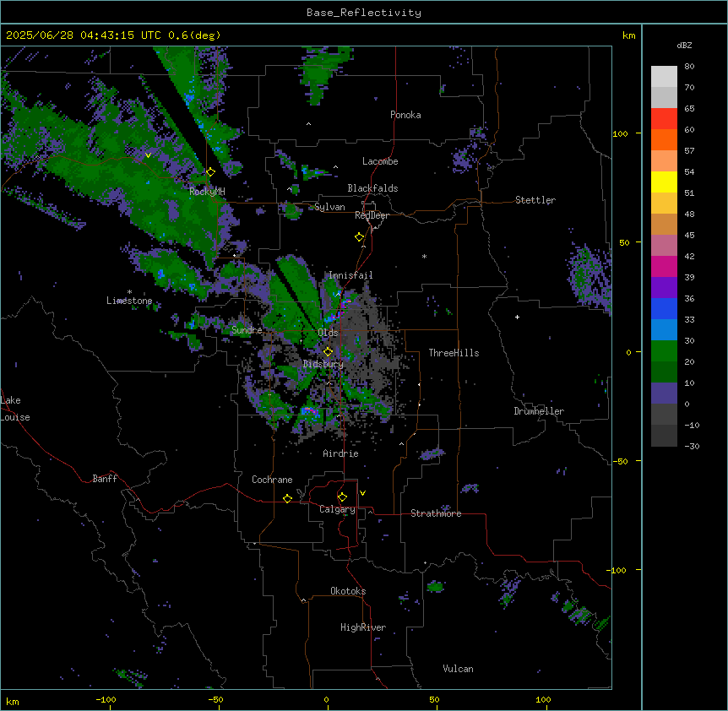The height and width of the screenshot is (711, 728).
Task: Click the yellow diamond marker between Olds and Didsbury
Action: 329,351
